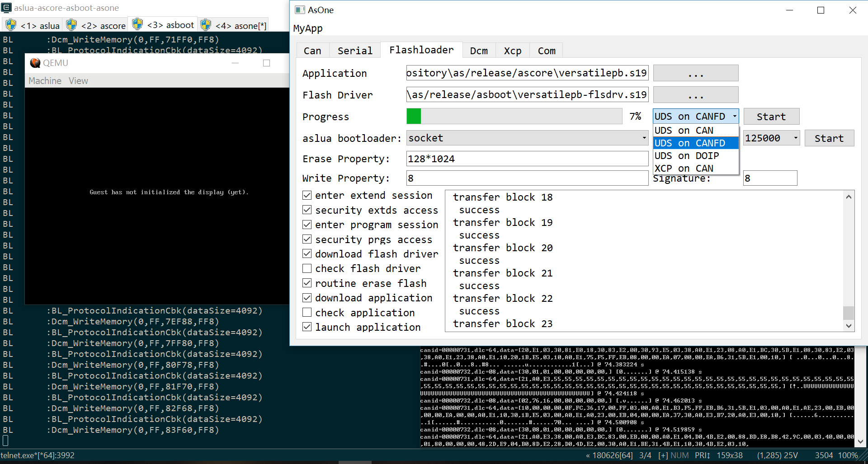
Task: Click the shield icon on the asone tab
Action: point(206,25)
